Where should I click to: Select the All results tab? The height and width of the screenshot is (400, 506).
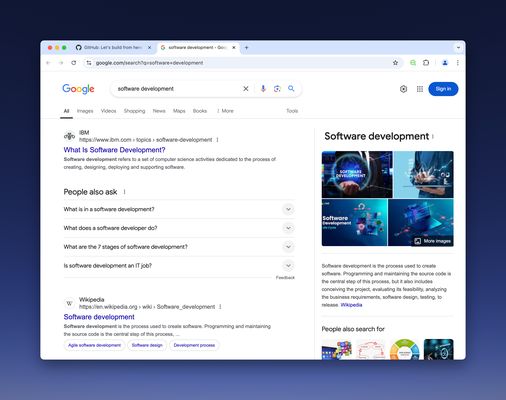point(66,111)
